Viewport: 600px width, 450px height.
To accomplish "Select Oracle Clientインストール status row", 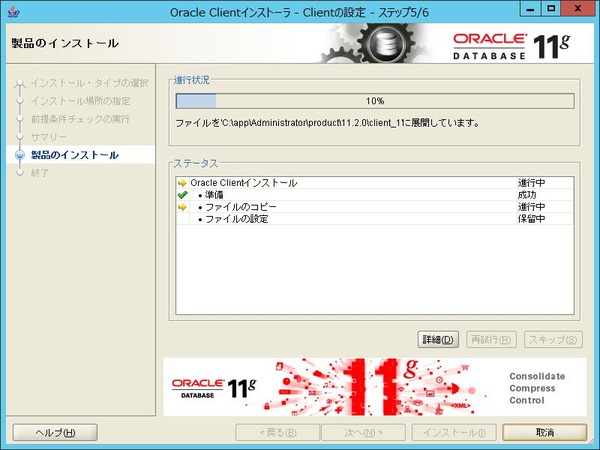I will pyautogui.click(x=375, y=183).
